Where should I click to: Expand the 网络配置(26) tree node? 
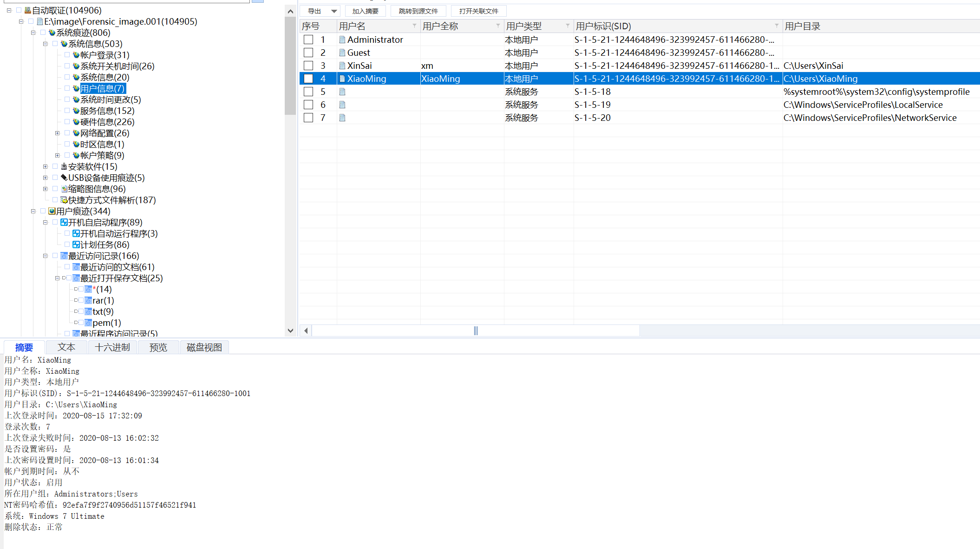point(57,133)
